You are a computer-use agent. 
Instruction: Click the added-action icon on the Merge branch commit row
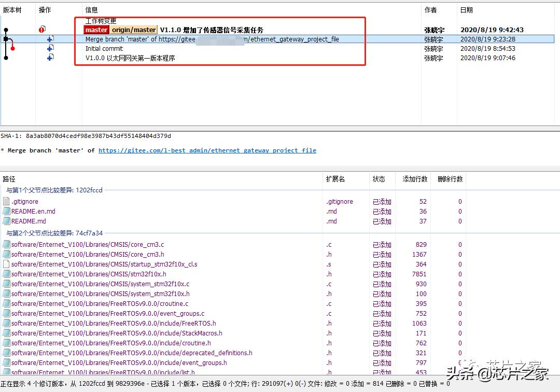pyautogui.click(x=50, y=38)
